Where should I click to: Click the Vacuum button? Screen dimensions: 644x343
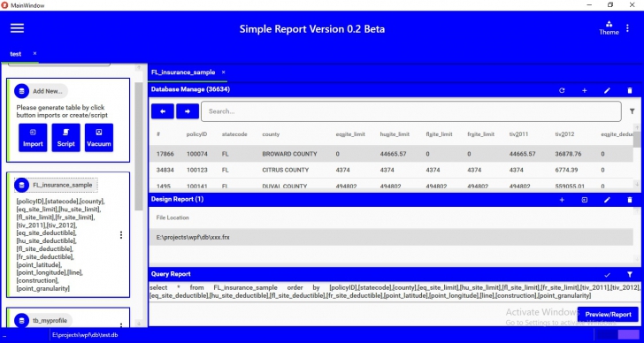coord(99,137)
